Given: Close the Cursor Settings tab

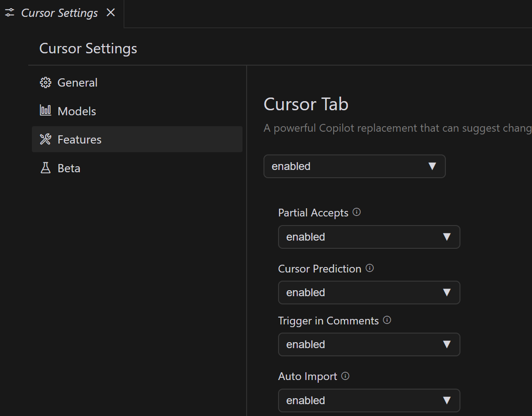Looking at the screenshot, I should coord(111,13).
